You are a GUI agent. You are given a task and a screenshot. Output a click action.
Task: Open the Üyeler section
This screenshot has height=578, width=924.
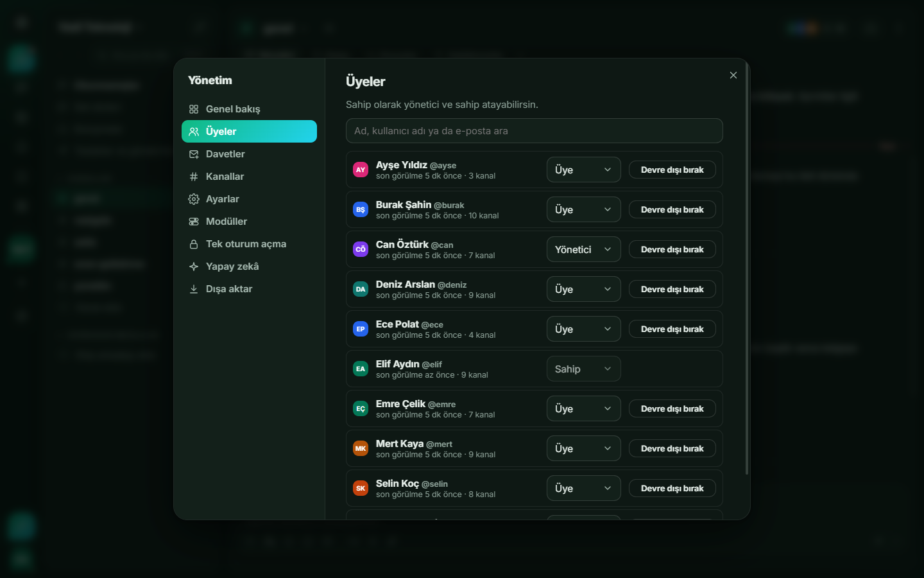(249, 132)
